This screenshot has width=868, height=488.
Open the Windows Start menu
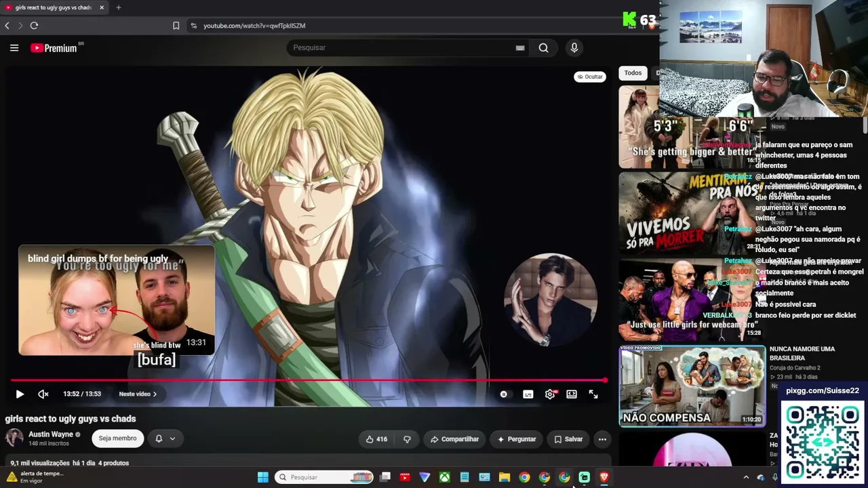point(263,477)
